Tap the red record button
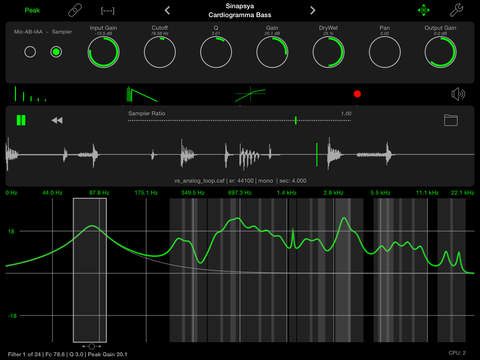480x360 pixels. (357, 94)
